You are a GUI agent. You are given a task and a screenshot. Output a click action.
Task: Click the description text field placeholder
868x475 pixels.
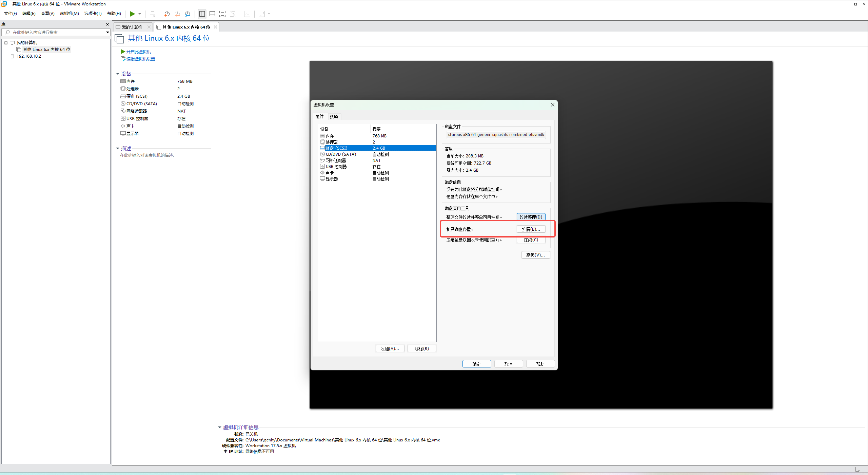(x=147, y=155)
